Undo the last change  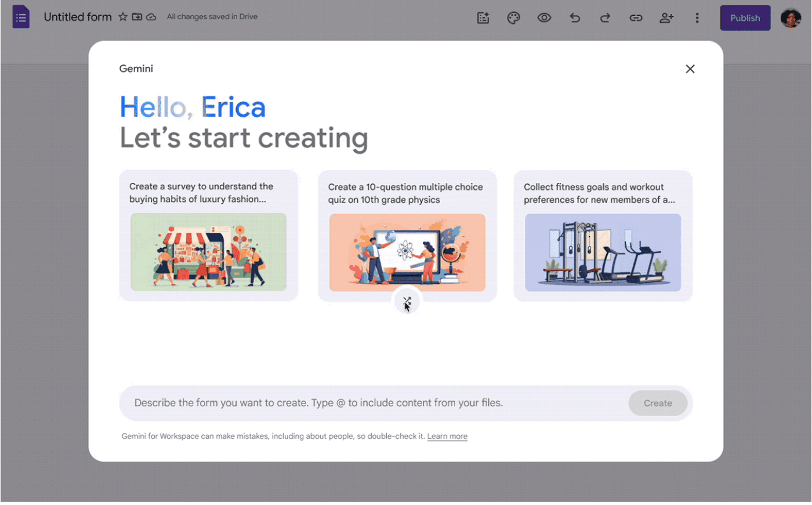click(x=575, y=18)
